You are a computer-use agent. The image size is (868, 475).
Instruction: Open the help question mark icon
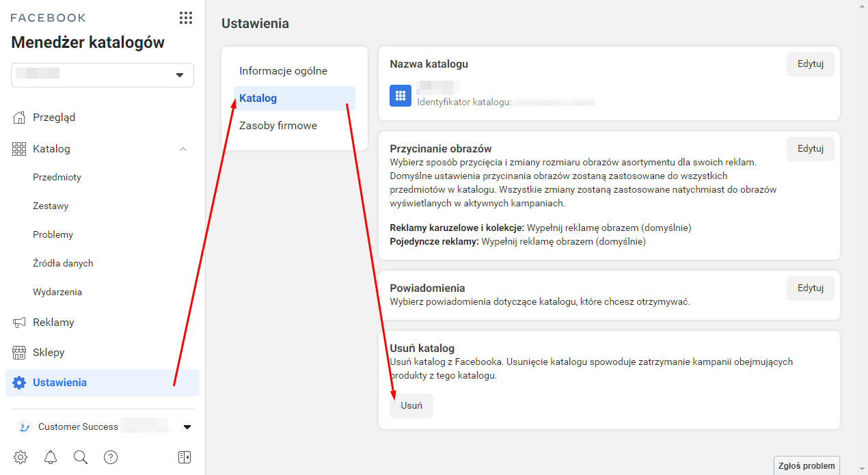(111, 457)
